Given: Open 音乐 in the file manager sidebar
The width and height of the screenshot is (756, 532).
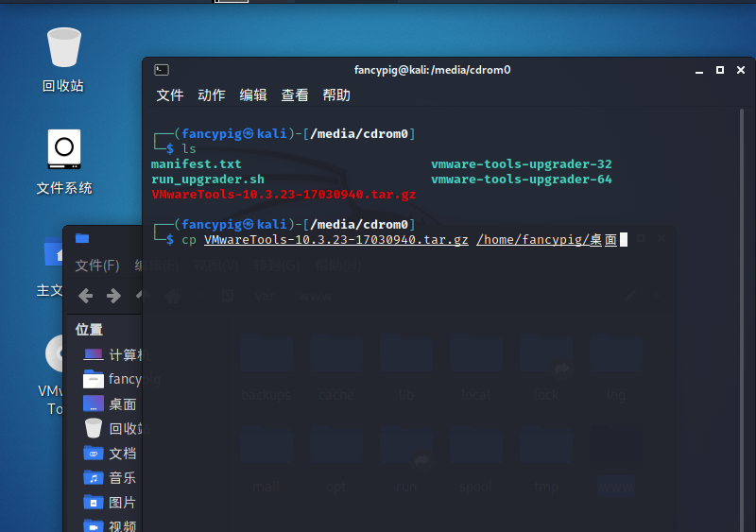Looking at the screenshot, I should pyautogui.click(x=111, y=477).
